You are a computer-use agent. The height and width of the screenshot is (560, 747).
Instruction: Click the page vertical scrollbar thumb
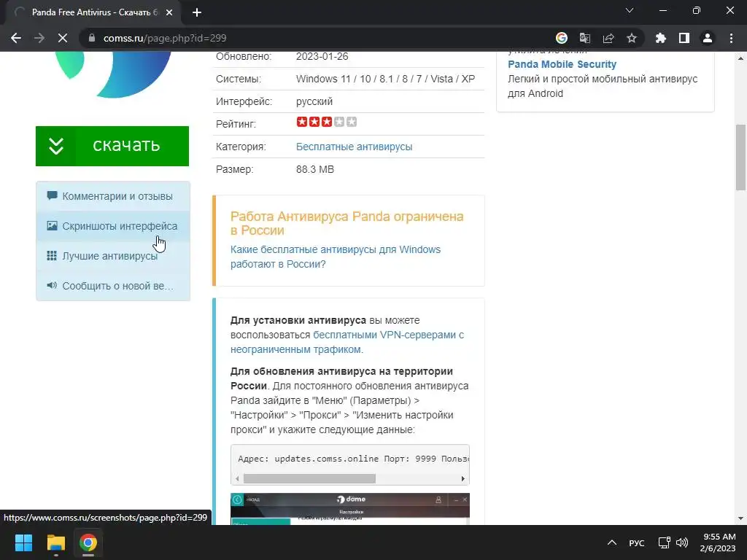[x=740, y=157]
